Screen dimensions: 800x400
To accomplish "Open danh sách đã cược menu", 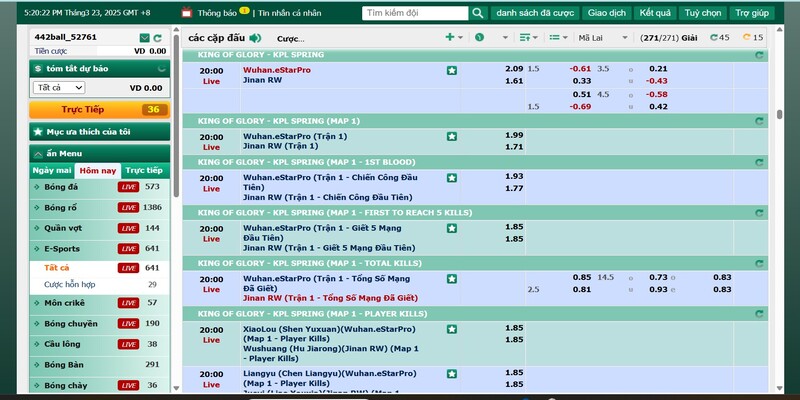I will click(535, 13).
